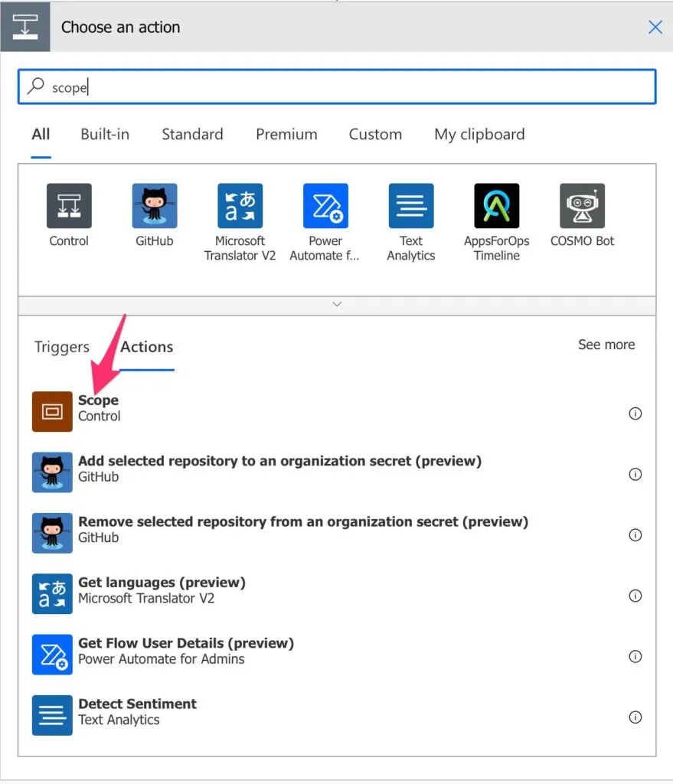Screen dimensions: 673x784
Task: Open the Premium tab
Action: [x=286, y=135]
